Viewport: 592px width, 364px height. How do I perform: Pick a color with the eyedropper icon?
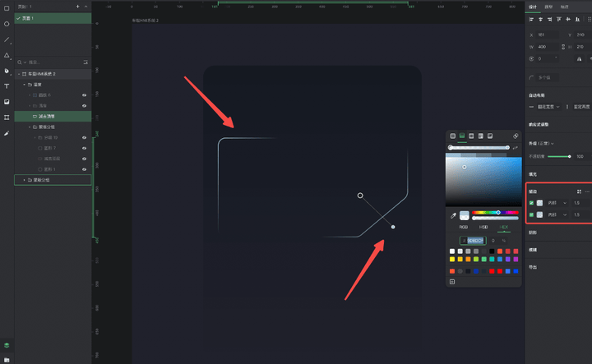click(453, 215)
